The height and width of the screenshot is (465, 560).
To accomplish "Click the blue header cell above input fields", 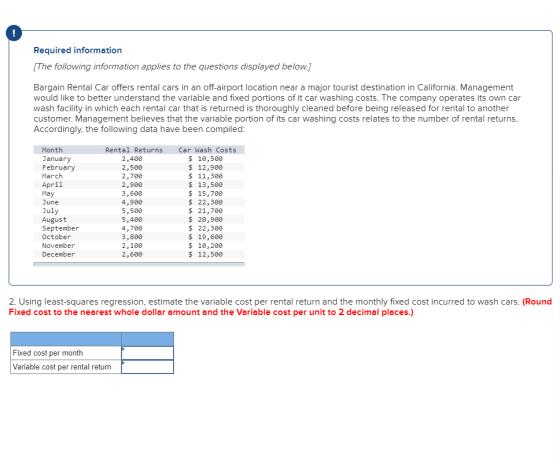I will point(148,339).
